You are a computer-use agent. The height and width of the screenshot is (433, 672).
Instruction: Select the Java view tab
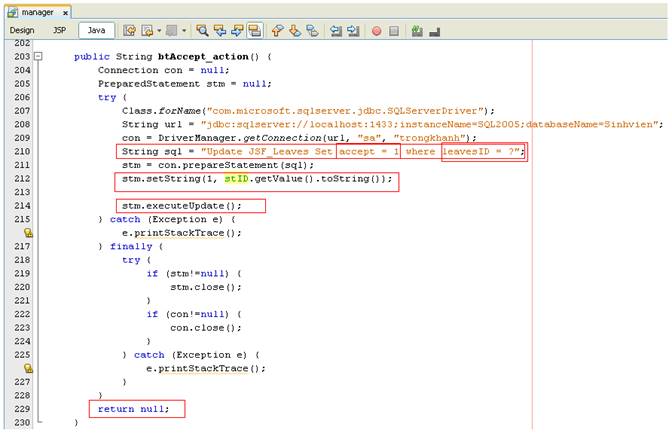tap(96, 30)
